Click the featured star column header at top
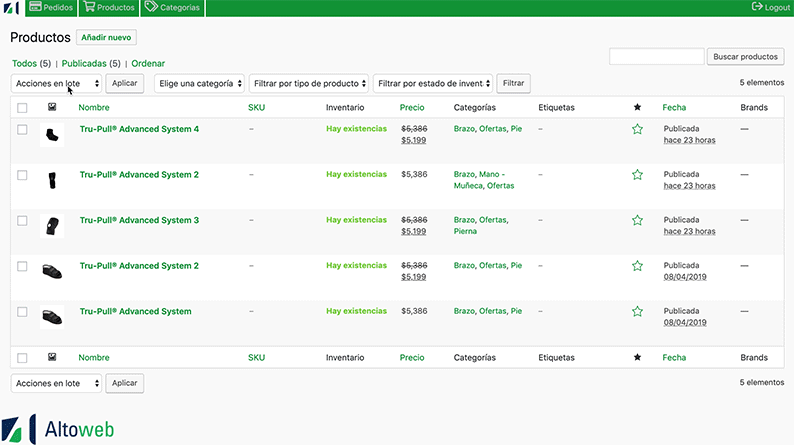 click(637, 107)
